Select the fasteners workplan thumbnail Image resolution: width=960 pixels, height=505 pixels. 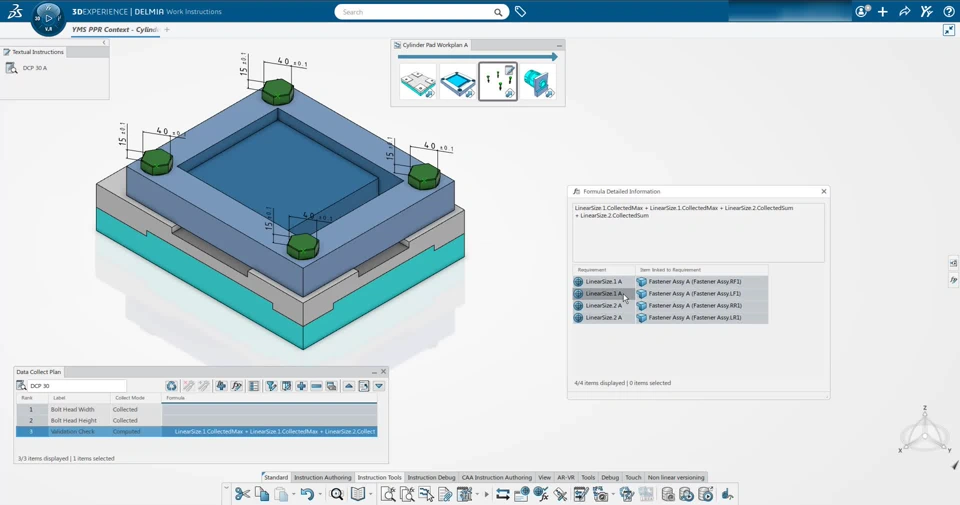(498, 81)
